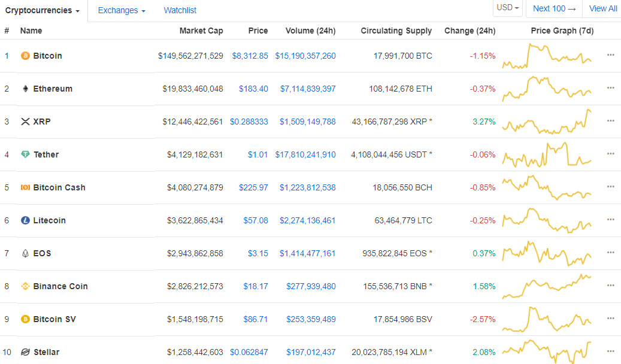This screenshot has height=364, width=621.
Task: Open the more options menu for Bitcoin SV
Action: (x=610, y=318)
